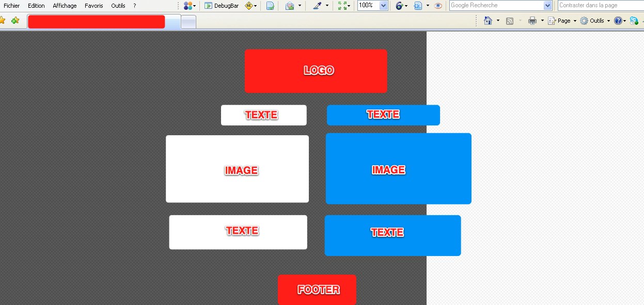
Task: Click the blue swirl number six icon
Action: pyautogui.click(x=399, y=6)
